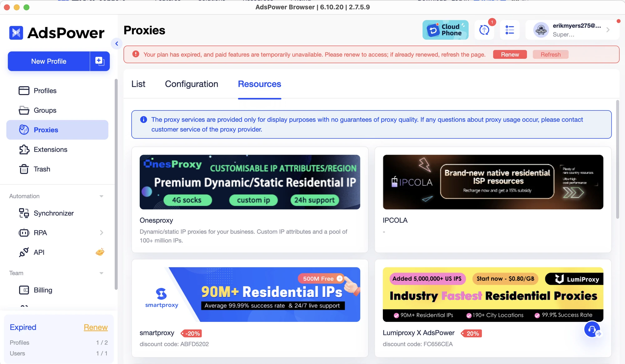Click the red Renew button in banner
Viewport: 625px width, 364px height.
[x=510, y=54]
